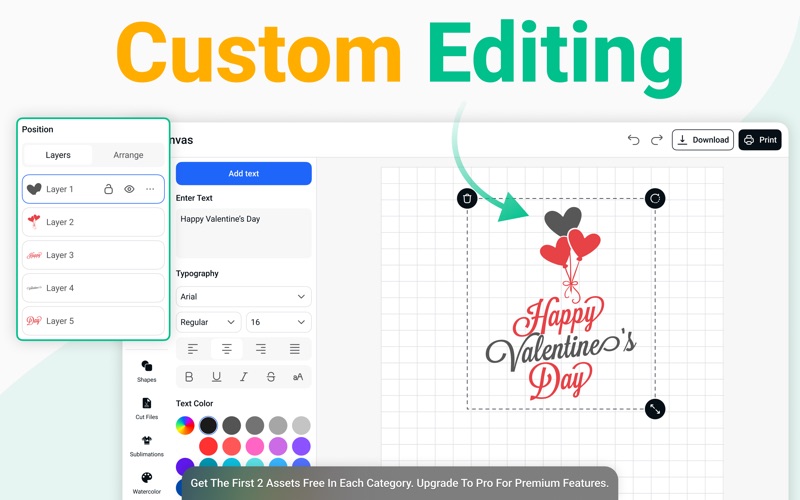Click the Happy Valentine's Day artwork on canvas
This screenshot has width=800, height=500.
[x=561, y=304]
